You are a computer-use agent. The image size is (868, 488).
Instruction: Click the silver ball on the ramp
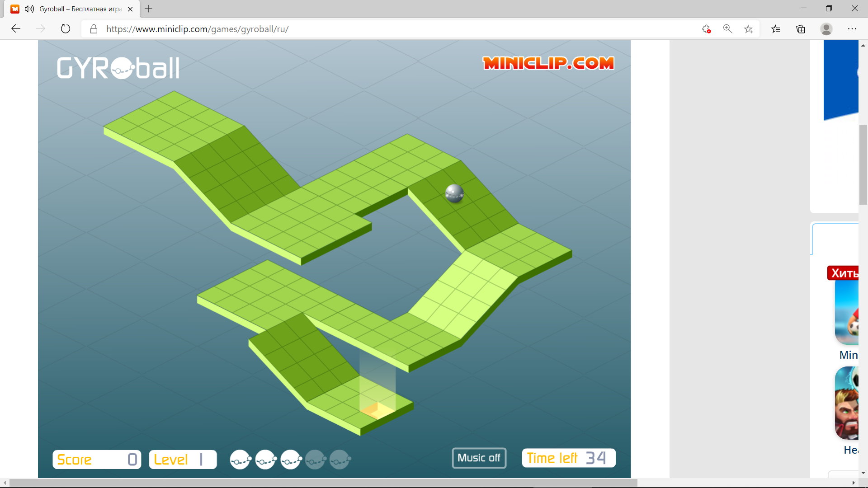[x=454, y=193]
